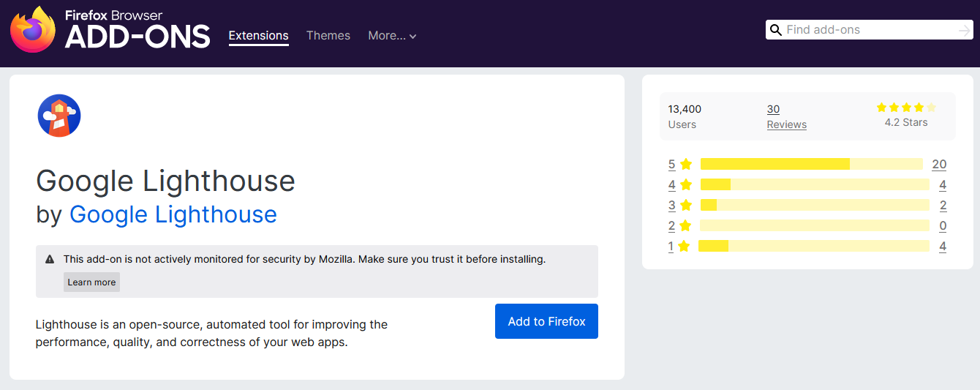Click the Google Lighthouse add-on icon
980x390 pixels.
pos(59,116)
